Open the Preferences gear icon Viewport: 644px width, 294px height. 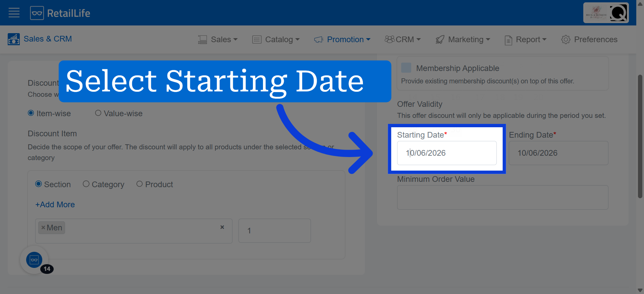pyautogui.click(x=566, y=40)
